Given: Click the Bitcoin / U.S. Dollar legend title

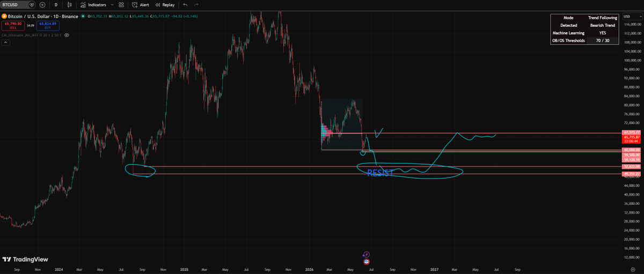Looking at the screenshot, I should [x=44, y=17].
